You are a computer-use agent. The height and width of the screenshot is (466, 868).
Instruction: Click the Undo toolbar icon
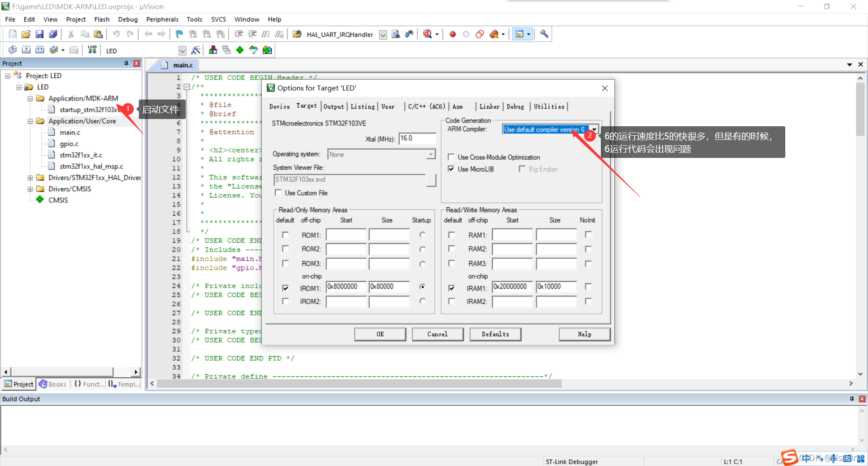click(x=116, y=34)
